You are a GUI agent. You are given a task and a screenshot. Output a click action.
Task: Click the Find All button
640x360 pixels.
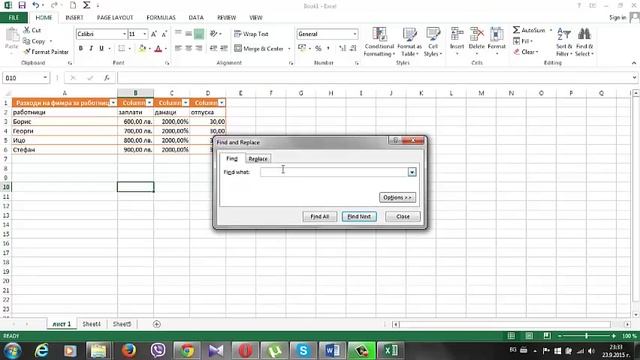[x=320, y=217]
